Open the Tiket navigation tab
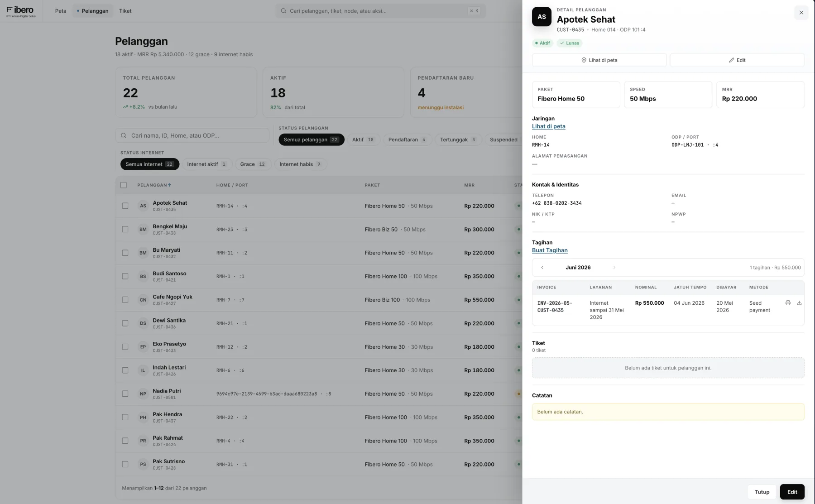 pos(125,11)
